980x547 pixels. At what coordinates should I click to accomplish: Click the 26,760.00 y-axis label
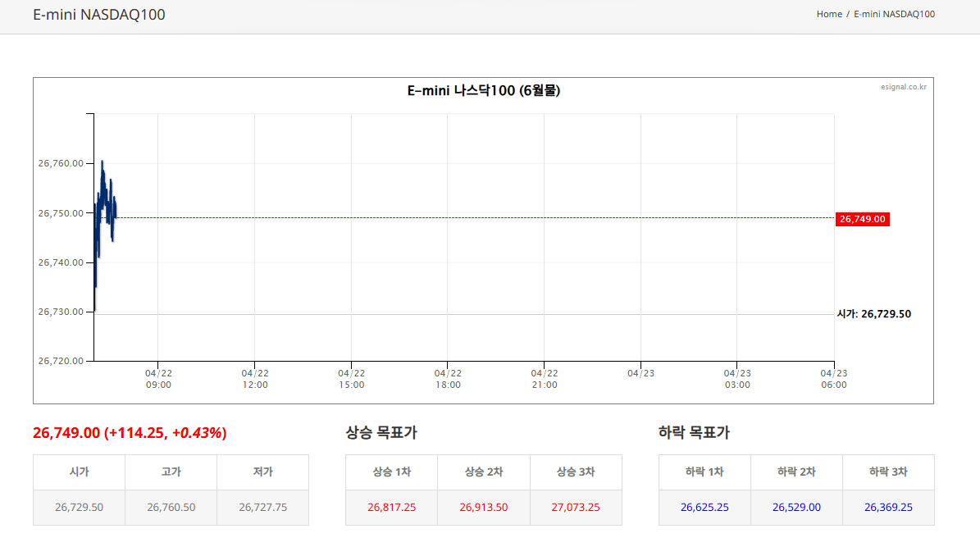pos(61,163)
